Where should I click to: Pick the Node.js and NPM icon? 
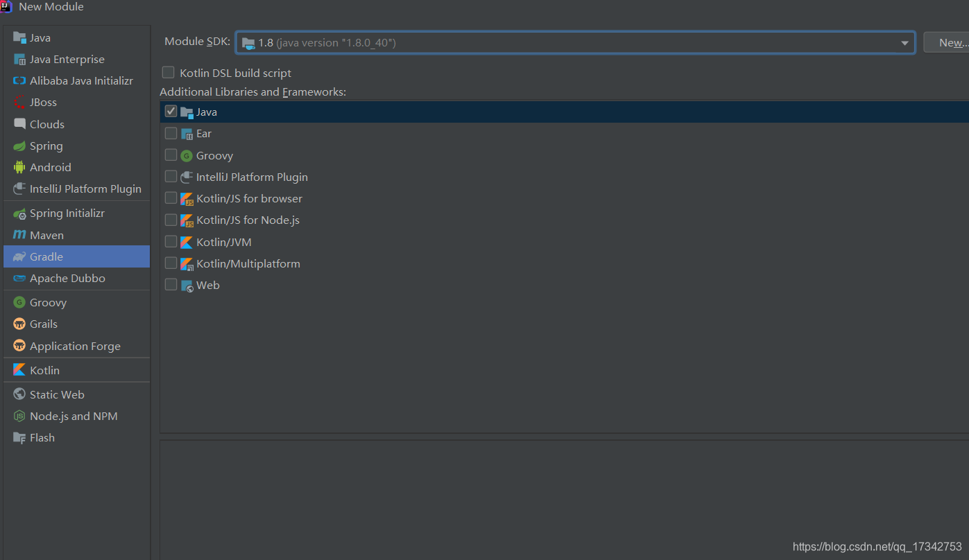[19, 416]
